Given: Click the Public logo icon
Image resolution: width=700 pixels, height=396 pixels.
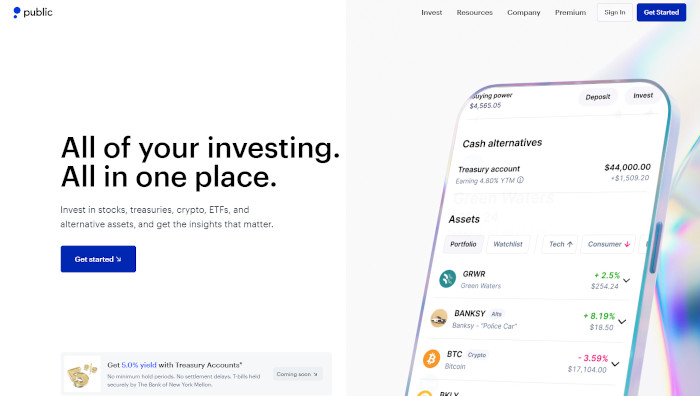Looking at the screenshot, I should click(x=17, y=13).
